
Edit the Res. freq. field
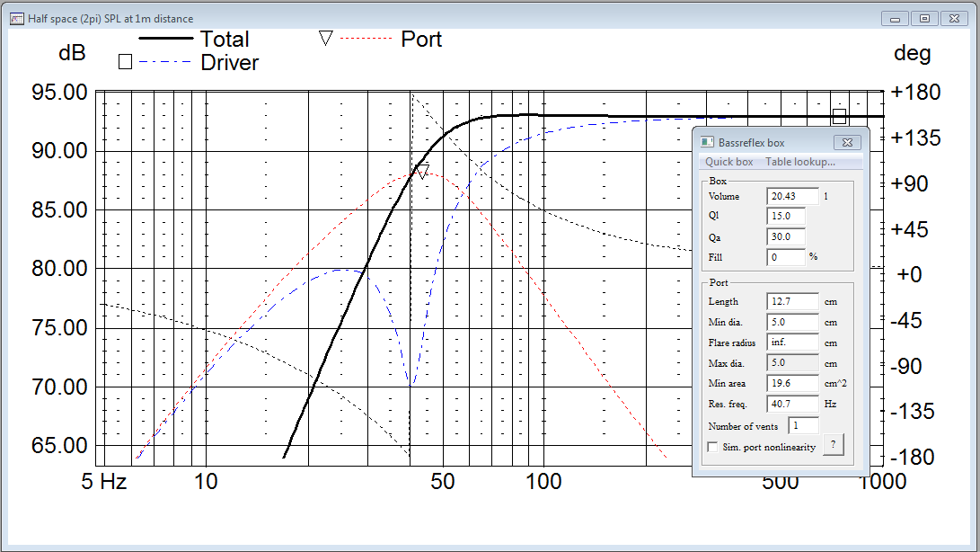[x=792, y=404]
